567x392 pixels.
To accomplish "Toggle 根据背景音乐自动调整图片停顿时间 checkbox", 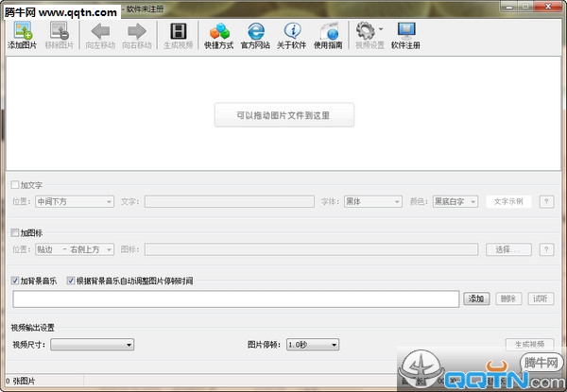I will 71,281.
